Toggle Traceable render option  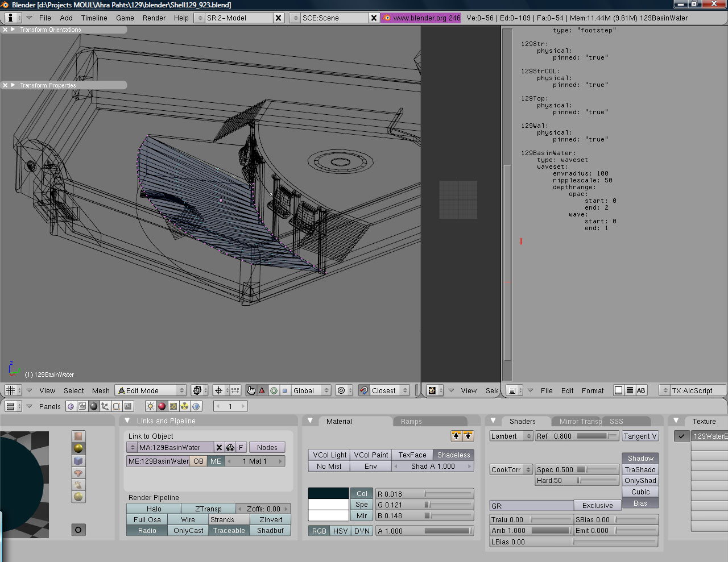[x=229, y=531]
